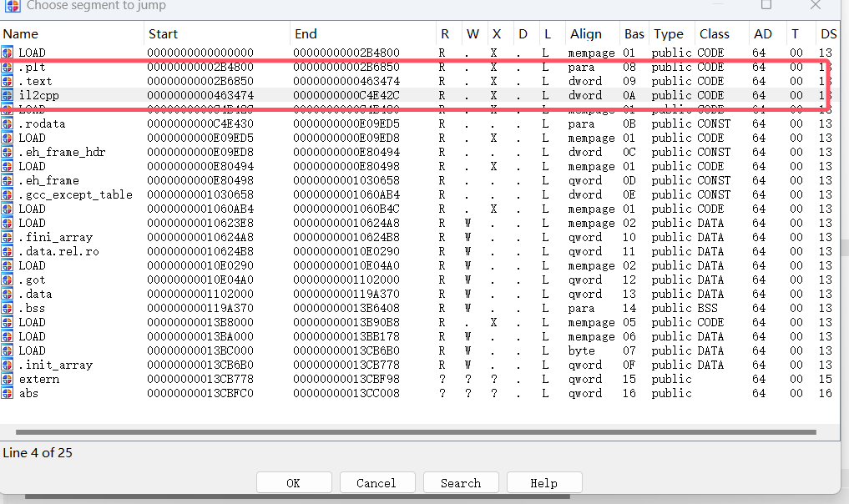This screenshot has width=849, height=504.
Task: Select the .init_array segment name
Action: coord(55,365)
